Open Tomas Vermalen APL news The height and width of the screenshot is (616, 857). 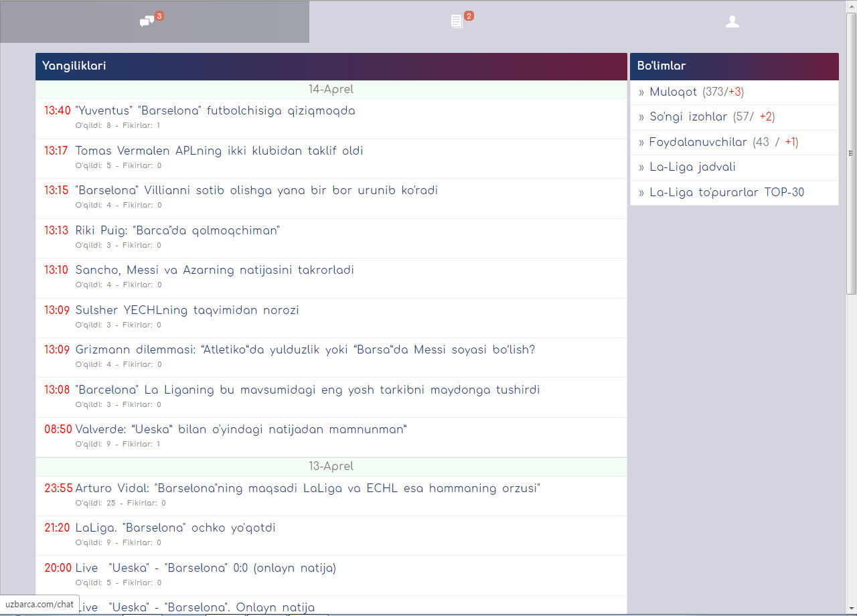pos(219,151)
